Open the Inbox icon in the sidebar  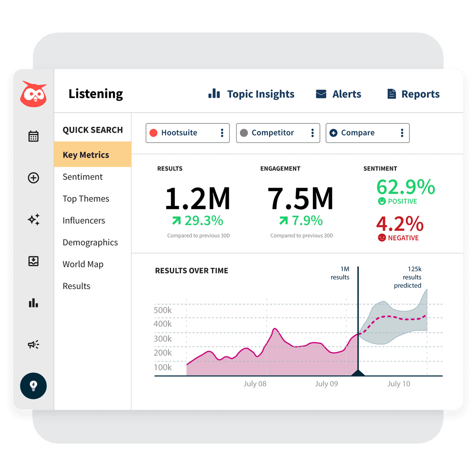pyautogui.click(x=33, y=261)
